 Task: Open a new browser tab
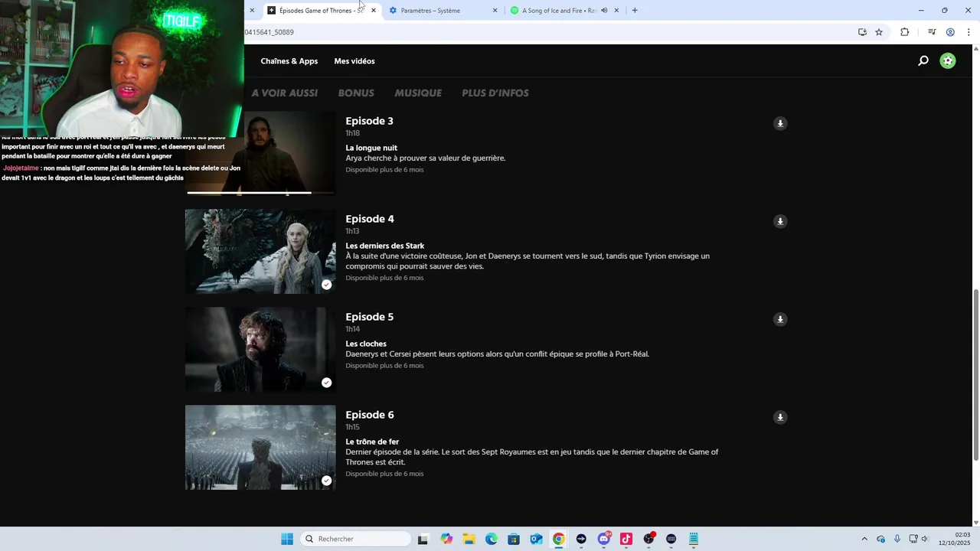(x=635, y=11)
